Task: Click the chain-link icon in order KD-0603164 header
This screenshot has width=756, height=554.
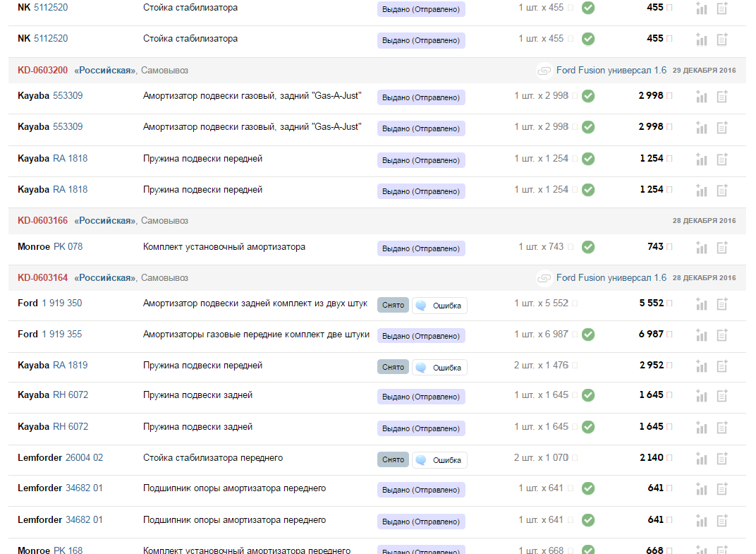Action: coord(544,278)
